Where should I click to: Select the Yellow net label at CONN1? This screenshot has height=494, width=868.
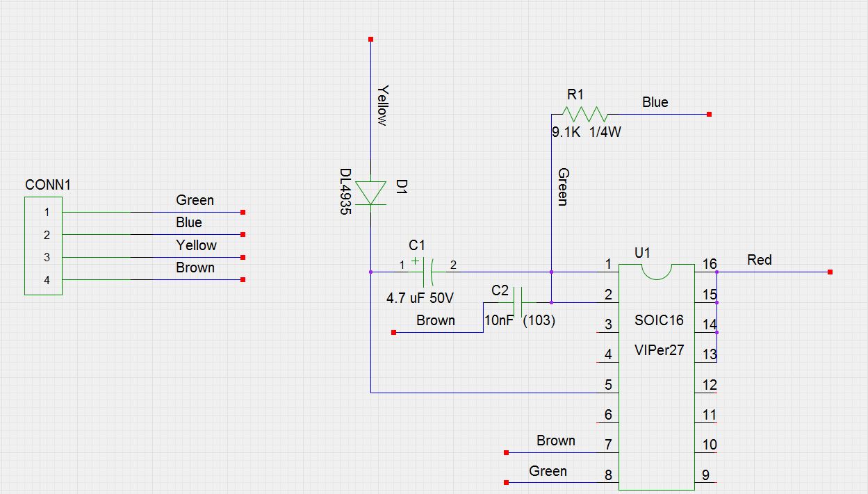196,245
